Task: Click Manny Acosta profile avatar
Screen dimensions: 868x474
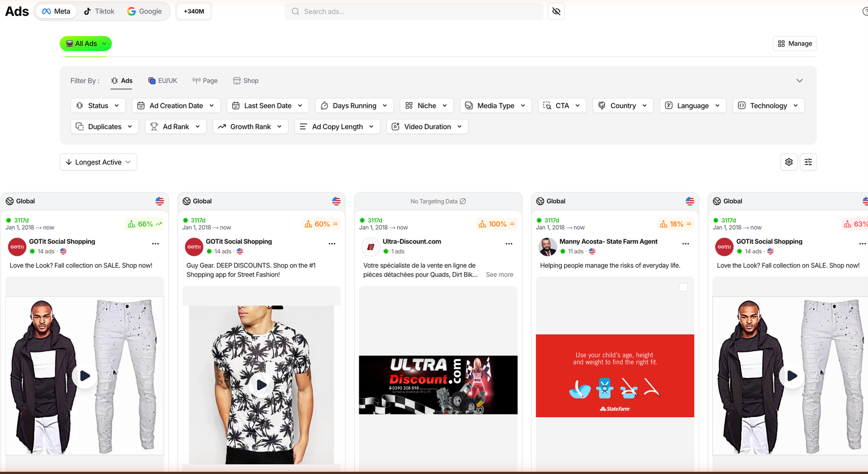Action: point(547,247)
